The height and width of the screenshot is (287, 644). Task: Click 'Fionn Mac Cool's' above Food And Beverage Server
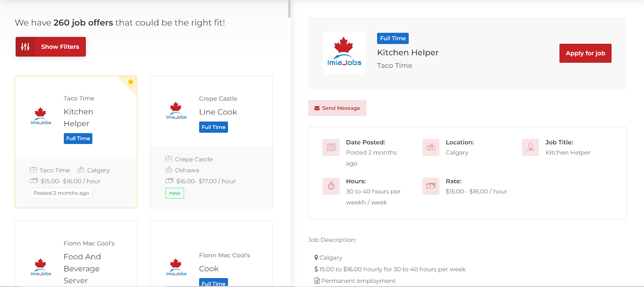pyautogui.click(x=89, y=243)
